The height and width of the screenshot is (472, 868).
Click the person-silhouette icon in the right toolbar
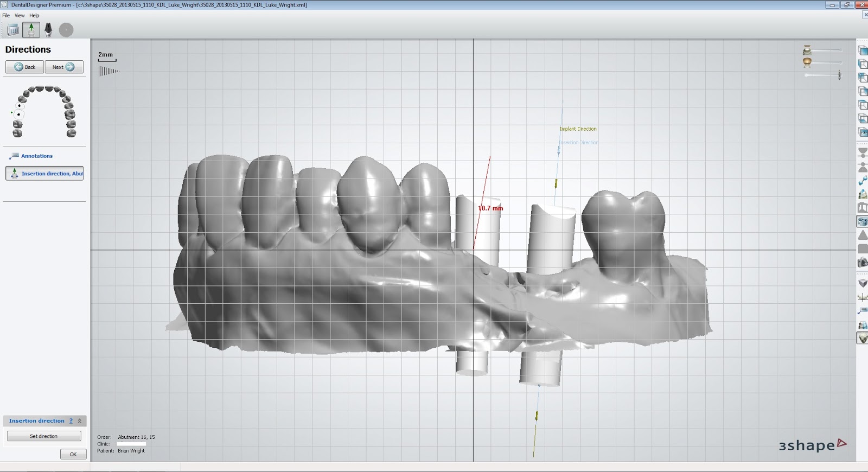click(863, 167)
